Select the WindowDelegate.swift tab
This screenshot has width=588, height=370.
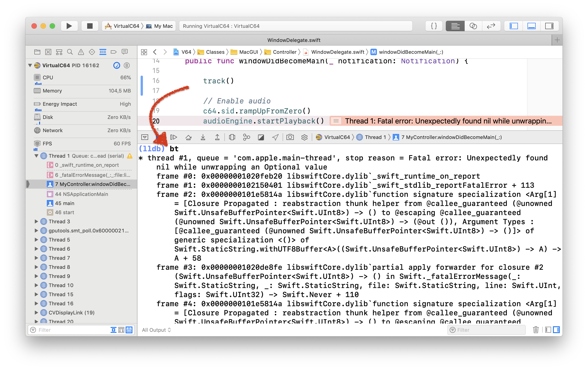point(294,40)
